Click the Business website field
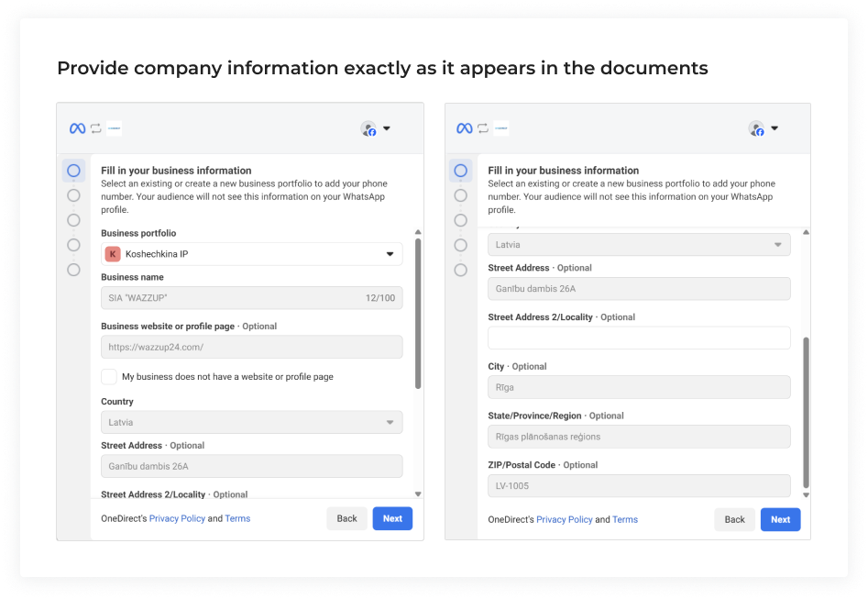 coord(251,347)
